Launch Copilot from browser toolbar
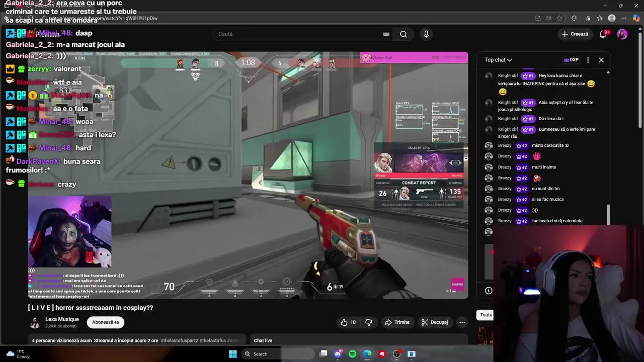The width and height of the screenshot is (644, 362). [x=636, y=18]
